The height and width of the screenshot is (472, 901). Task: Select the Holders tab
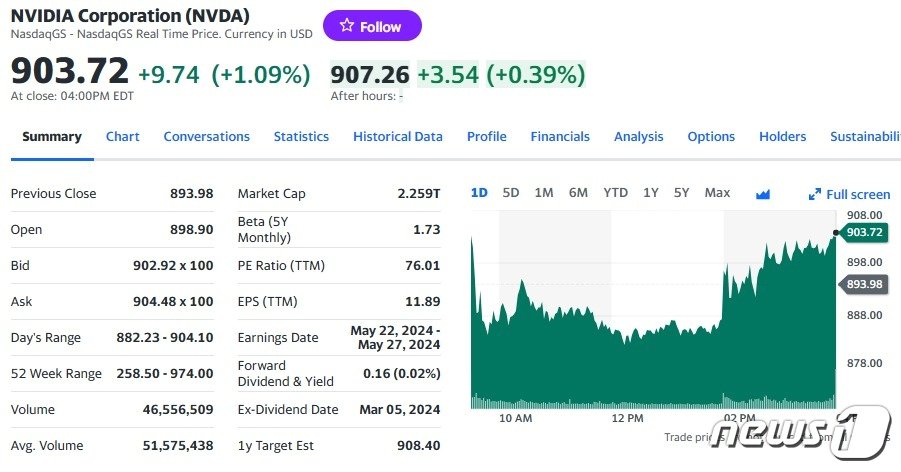click(x=782, y=137)
